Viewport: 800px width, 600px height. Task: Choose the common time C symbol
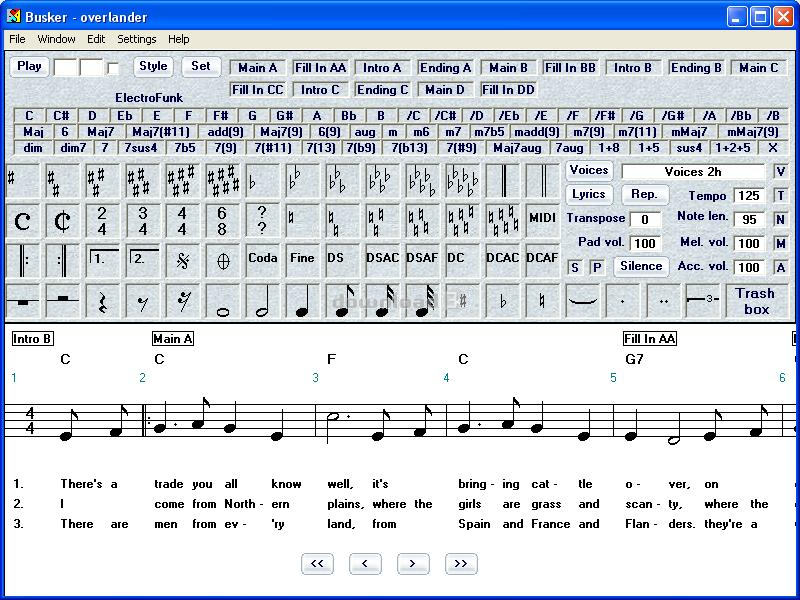click(22, 220)
